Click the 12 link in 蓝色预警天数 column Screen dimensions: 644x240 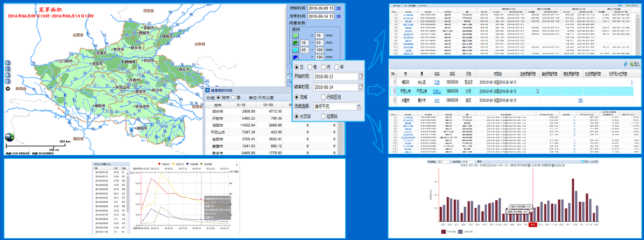tap(538, 91)
